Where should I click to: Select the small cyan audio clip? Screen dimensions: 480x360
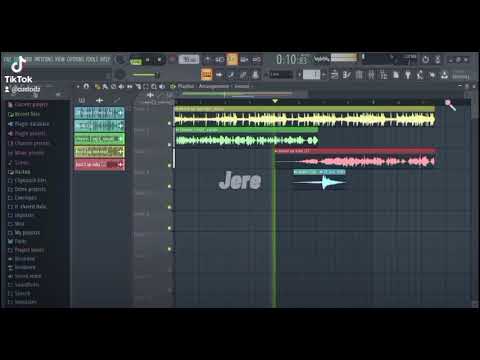tap(319, 180)
